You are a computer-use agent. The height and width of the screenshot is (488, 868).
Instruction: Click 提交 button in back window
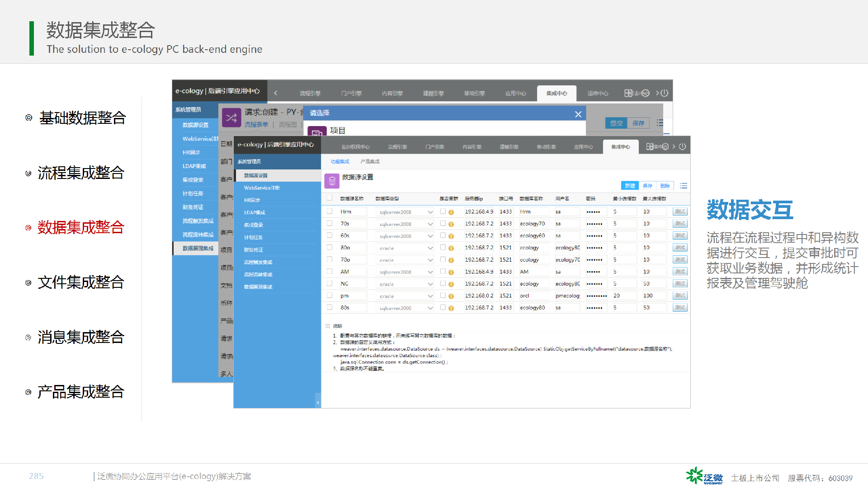616,123
